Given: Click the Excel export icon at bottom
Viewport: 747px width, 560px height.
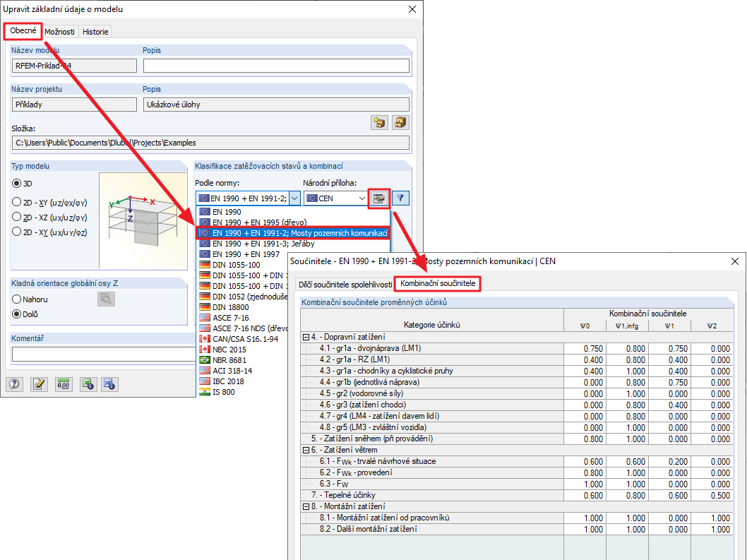Looking at the screenshot, I should click(x=88, y=384).
